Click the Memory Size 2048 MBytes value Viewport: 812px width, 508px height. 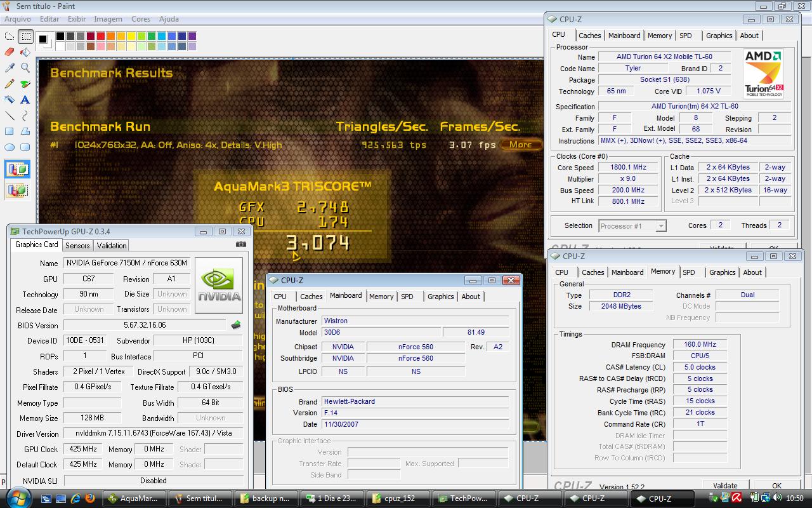[621, 306]
